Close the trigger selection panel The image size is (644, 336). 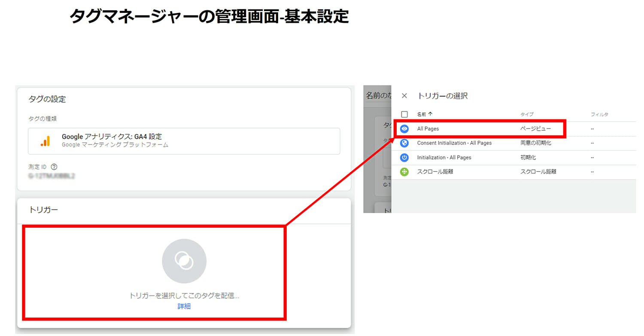(x=404, y=96)
